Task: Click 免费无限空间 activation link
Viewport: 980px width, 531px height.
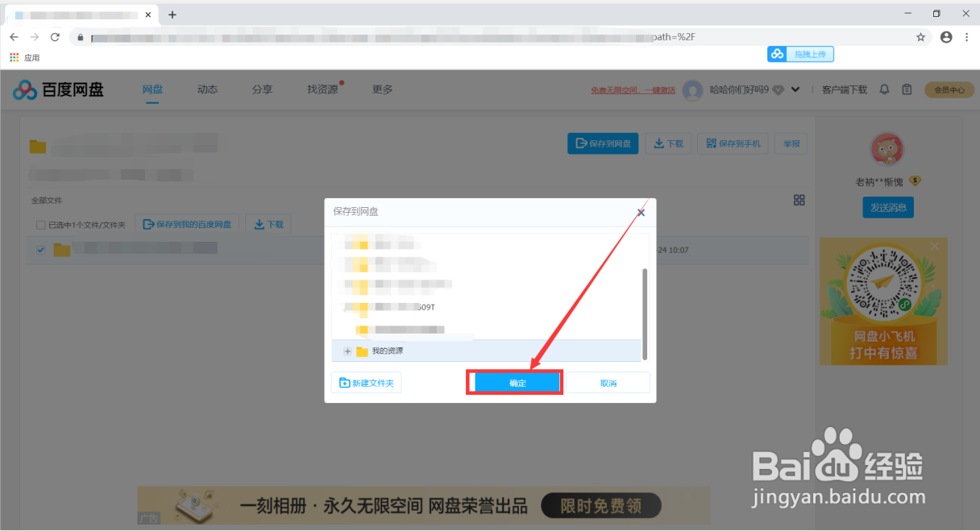Action: coord(633,90)
